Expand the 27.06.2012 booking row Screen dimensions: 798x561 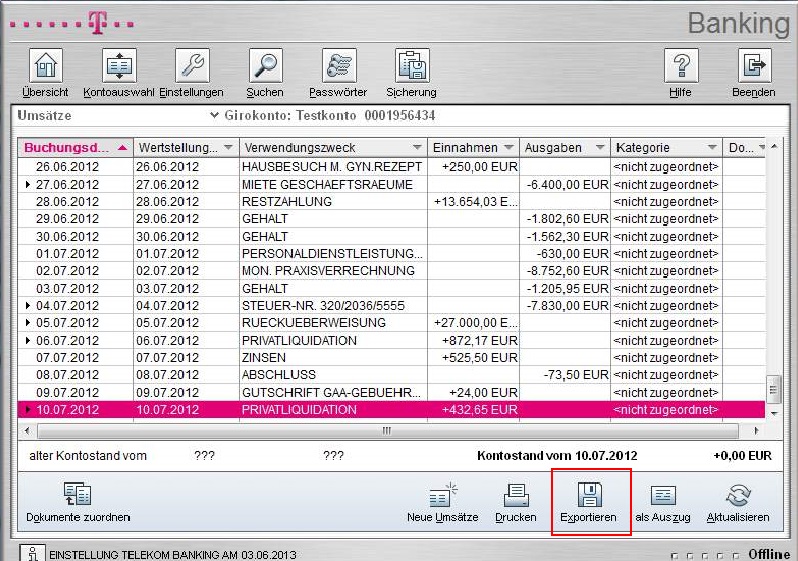point(27,184)
